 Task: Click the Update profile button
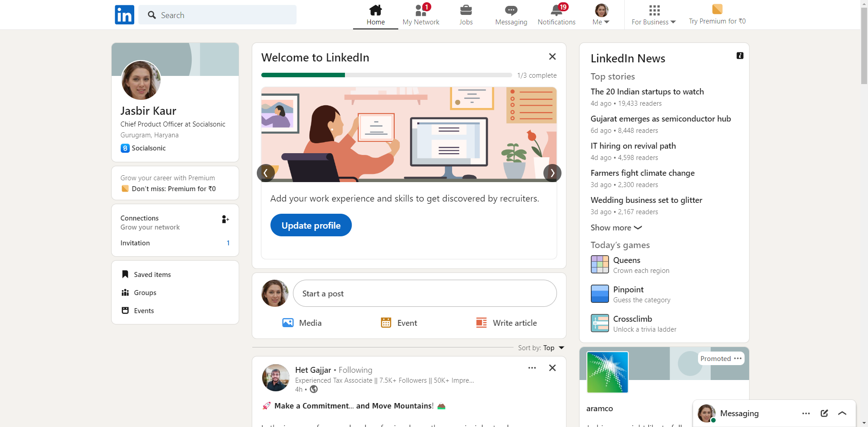[311, 225]
